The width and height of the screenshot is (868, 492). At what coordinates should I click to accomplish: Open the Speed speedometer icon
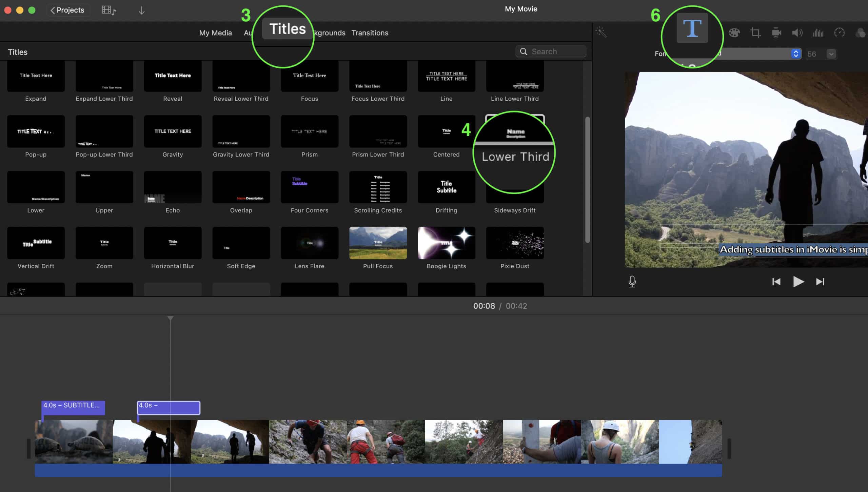tap(839, 33)
